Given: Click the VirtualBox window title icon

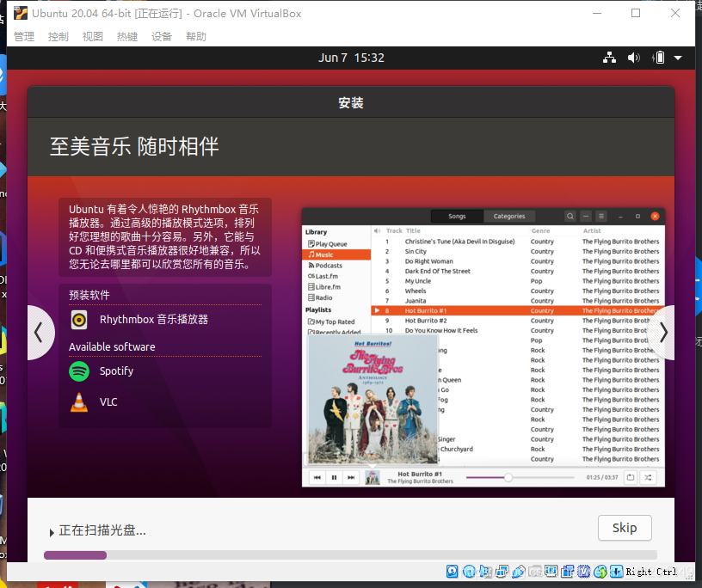Looking at the screenshot, I should coord(20,14).
